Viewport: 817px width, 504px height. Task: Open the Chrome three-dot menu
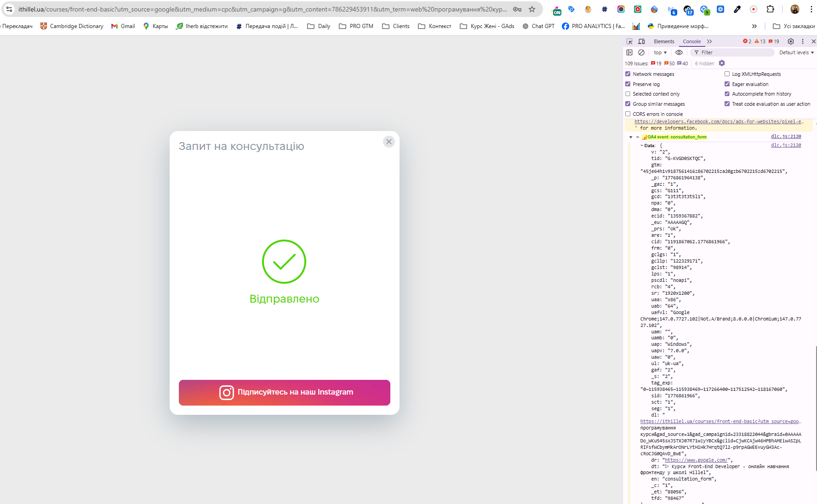pyautogui.click(x=811, y=9)
